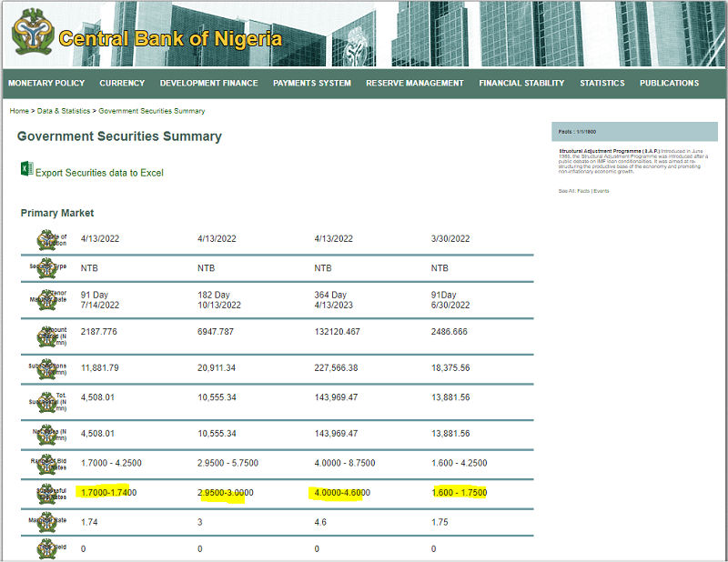This screenshot has height=562, width=728.
Task: Click the emblem icon in the Tenor row
Action: click(x=46, y=300)
